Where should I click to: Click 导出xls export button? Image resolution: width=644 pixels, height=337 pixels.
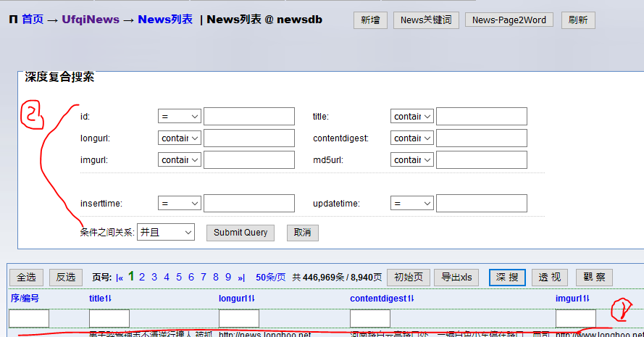click(456, 278)
